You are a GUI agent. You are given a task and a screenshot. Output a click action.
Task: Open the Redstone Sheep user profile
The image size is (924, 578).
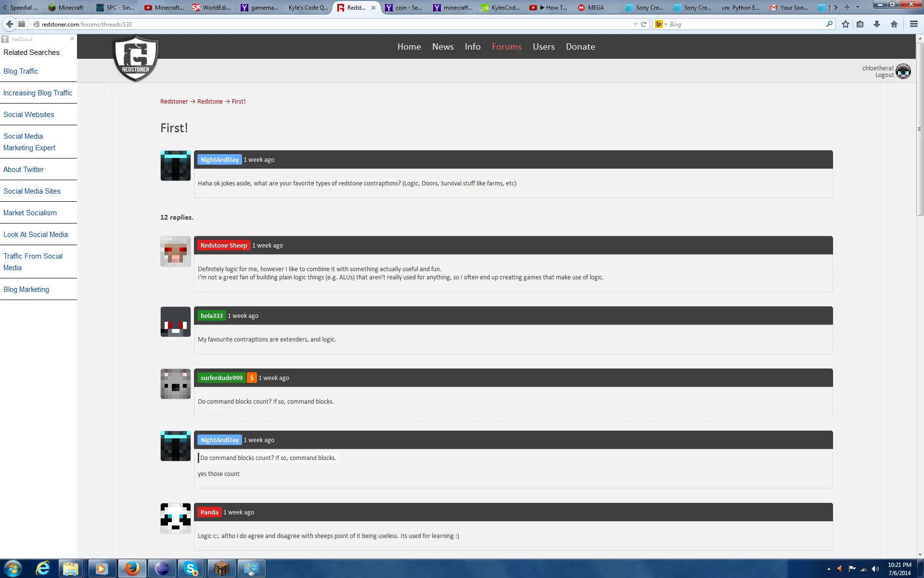pyautogui.click(x=224, y=246)
